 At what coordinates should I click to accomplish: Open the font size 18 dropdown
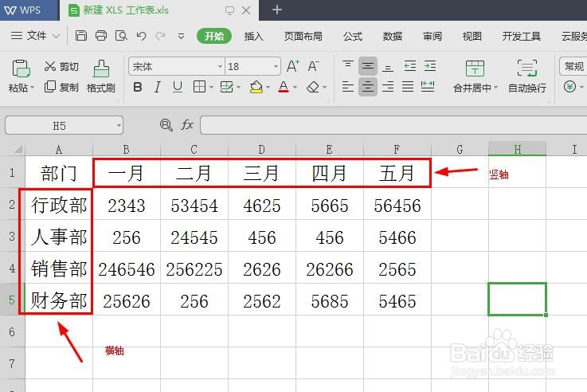(276, 67)
